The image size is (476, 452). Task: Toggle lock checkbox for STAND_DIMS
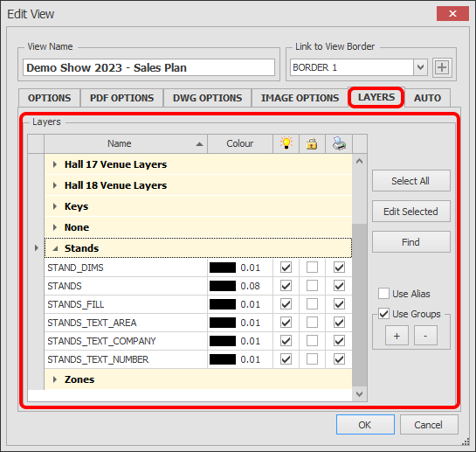312,268
